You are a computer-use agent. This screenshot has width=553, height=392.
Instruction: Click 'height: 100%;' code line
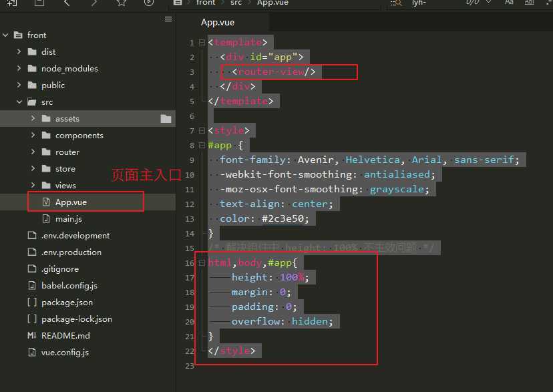(x=270, y=277)
